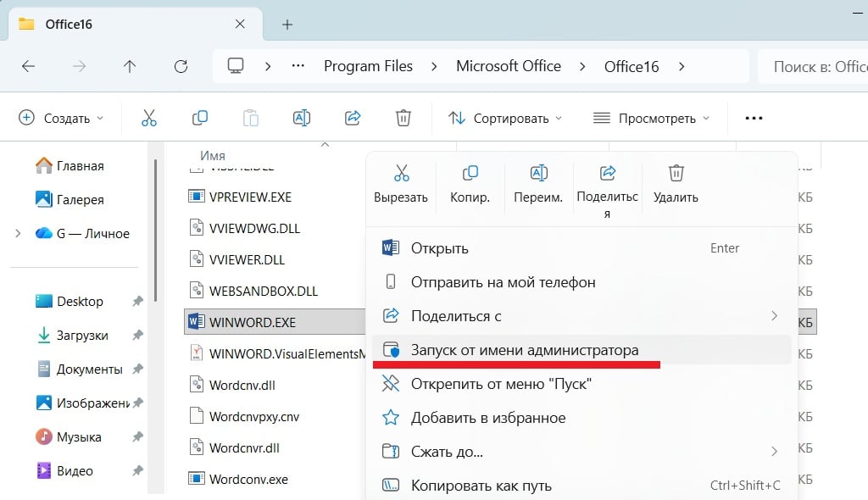Image resolution: width=868 pixels, height=500 pixels.
Task: Open Документы folder in sidebar
Action: point(79,369)
